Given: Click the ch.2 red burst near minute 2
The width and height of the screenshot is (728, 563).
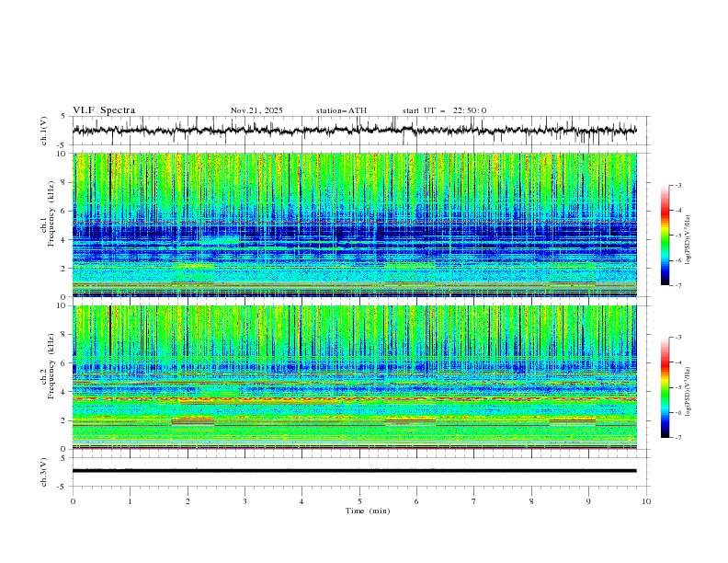Looking at the screenshot, I should pos(193,421).
